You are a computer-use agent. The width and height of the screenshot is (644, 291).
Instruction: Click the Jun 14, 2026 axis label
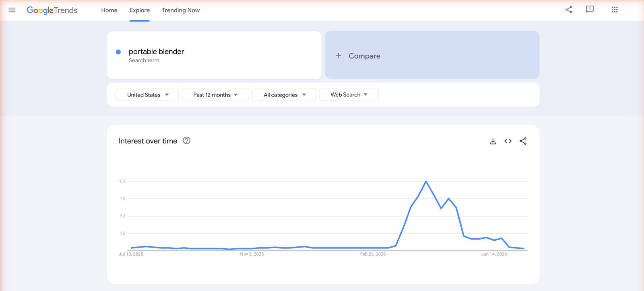coord(494,254)
